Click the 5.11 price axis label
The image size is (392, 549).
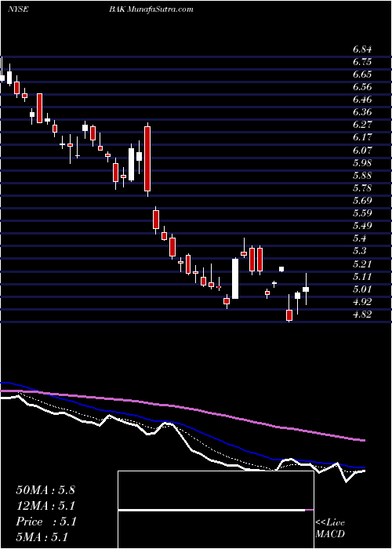362,277
